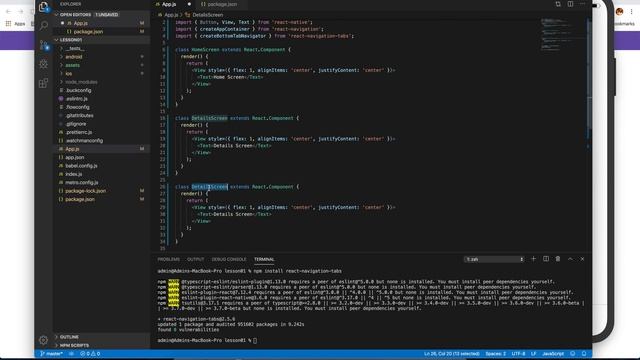Change the JavaScript language mode

[553, 353]
